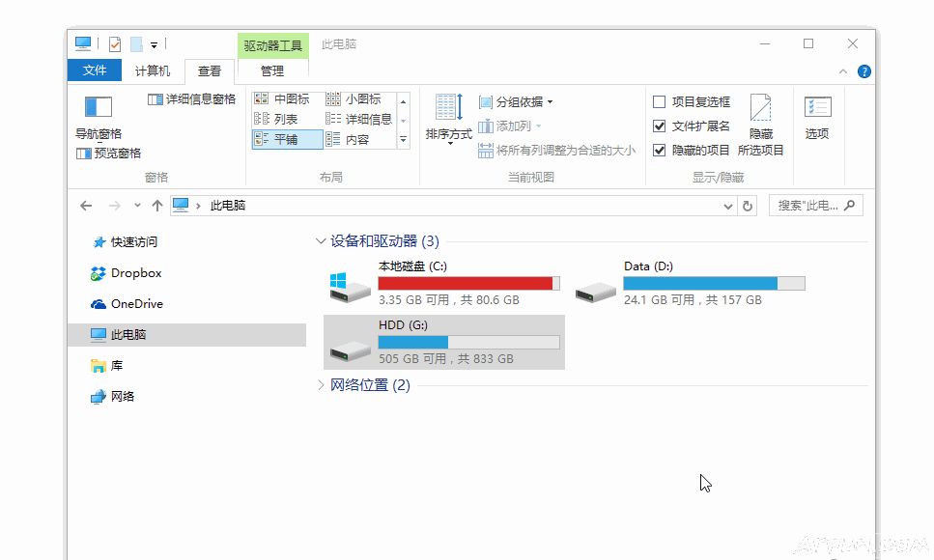Screen dimensions: 934x560
Task: Enable the 项目复选框 checkbox
Action: coord(660,101)
